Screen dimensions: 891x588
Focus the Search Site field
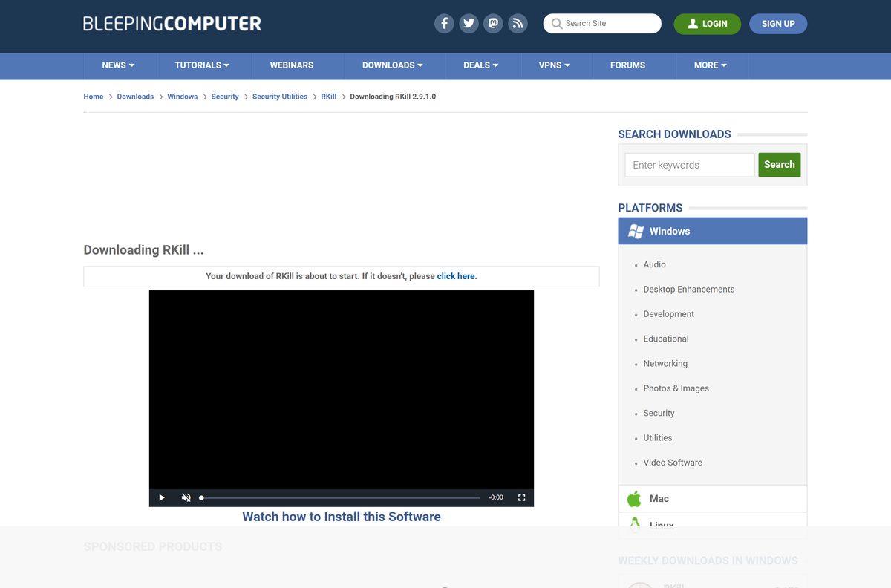point(602,24)
